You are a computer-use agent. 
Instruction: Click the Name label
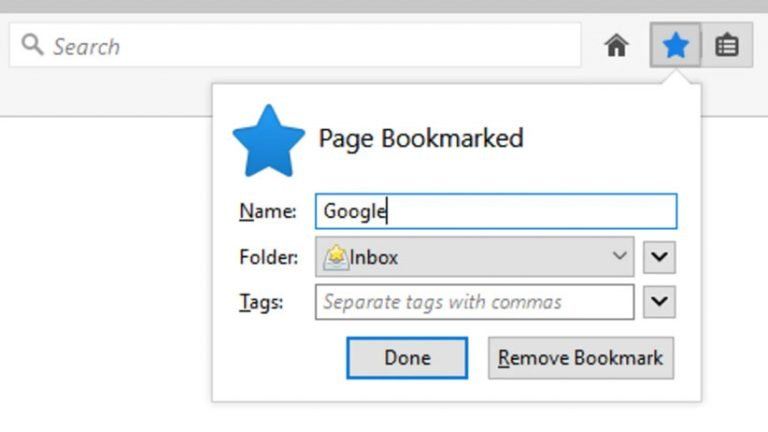tap(267, 211)
